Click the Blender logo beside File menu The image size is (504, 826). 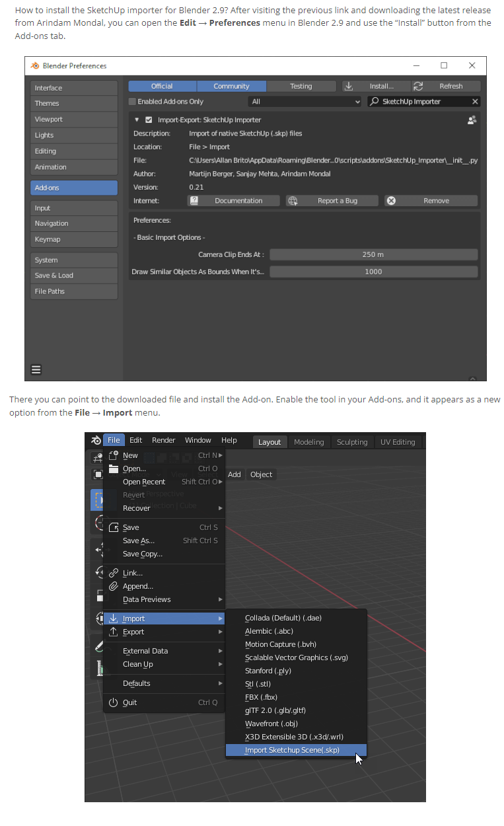[96, 440]
